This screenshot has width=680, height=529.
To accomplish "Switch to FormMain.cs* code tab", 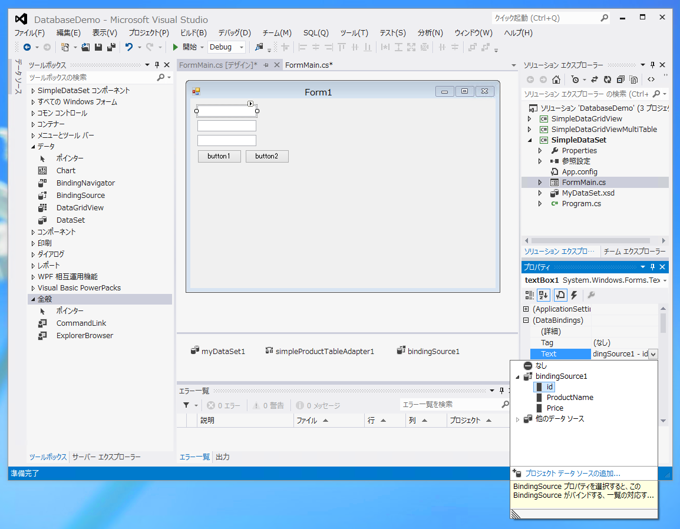I will point(309,65).
